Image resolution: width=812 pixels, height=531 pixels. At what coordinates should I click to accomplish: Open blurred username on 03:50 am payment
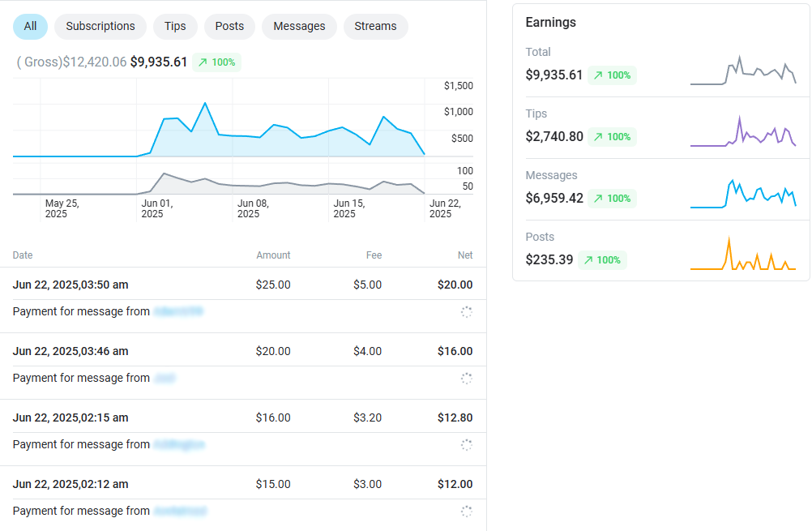(x=178, y=311)
